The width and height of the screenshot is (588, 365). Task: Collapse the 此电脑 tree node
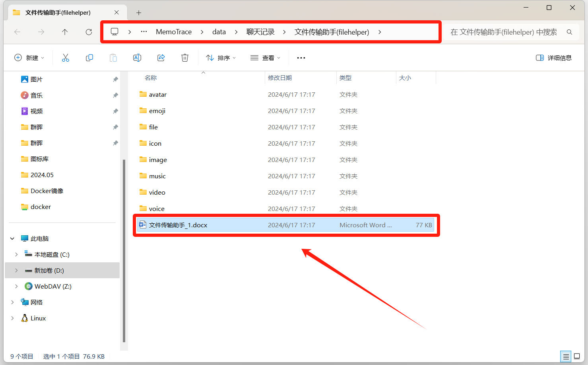[x=12, y=238]
